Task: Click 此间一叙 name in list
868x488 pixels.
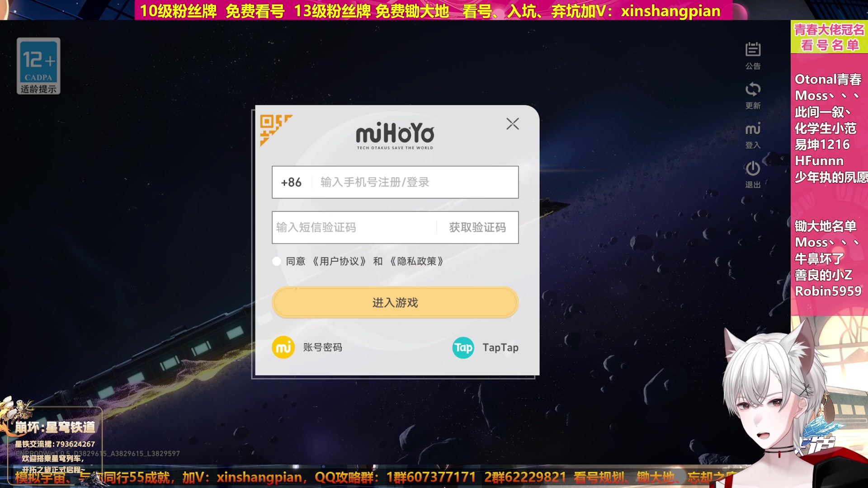Action: click(823, 112)
